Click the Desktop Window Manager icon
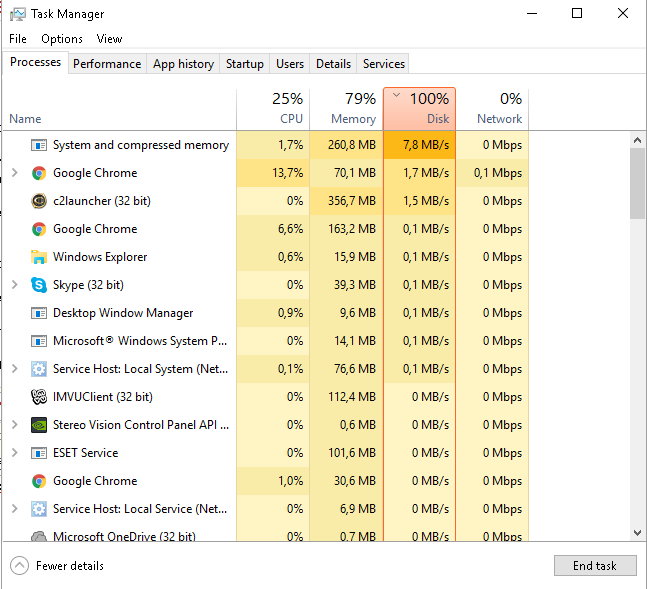The image size is (647, 589). (39, 313)
